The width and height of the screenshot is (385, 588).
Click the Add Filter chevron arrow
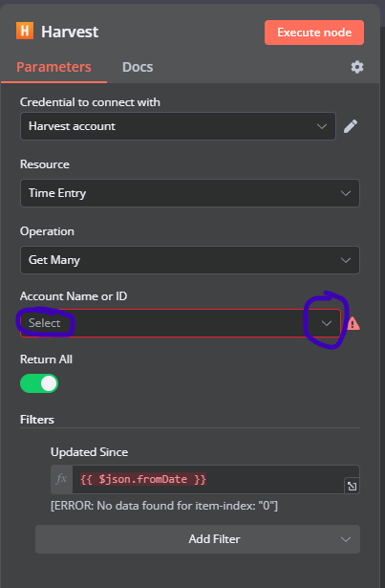tap(346, 539)
